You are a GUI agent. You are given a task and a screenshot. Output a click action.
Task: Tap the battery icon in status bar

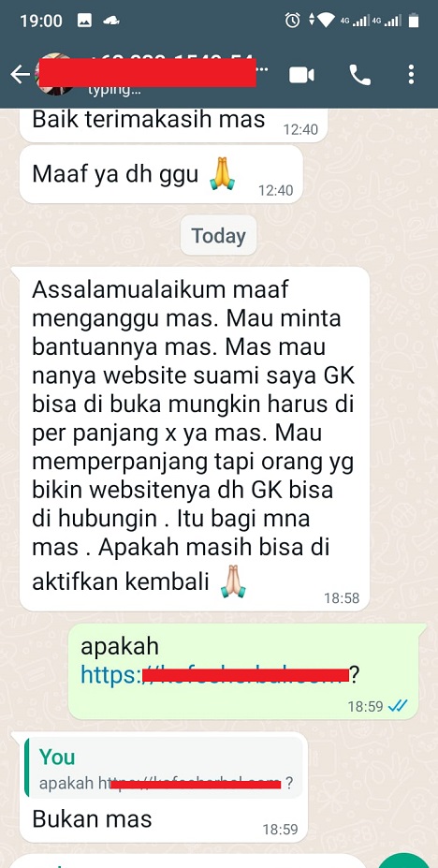(413, 21)
